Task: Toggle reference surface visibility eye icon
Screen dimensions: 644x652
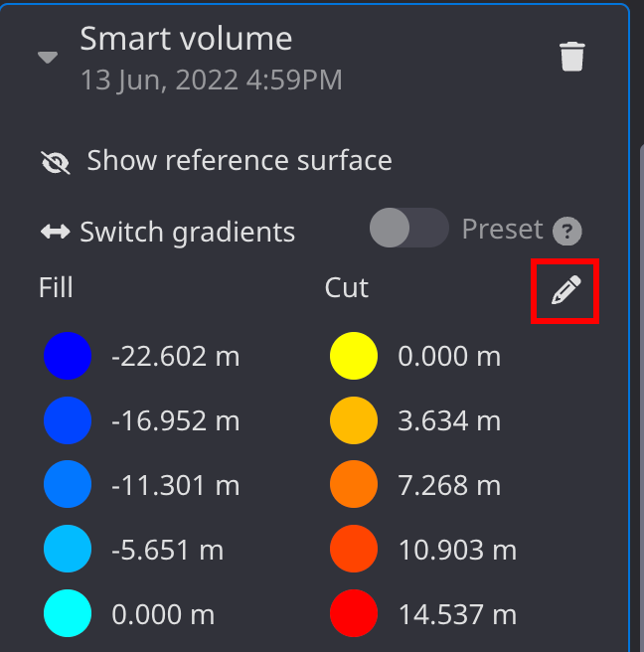Action: tap(56, 162)
